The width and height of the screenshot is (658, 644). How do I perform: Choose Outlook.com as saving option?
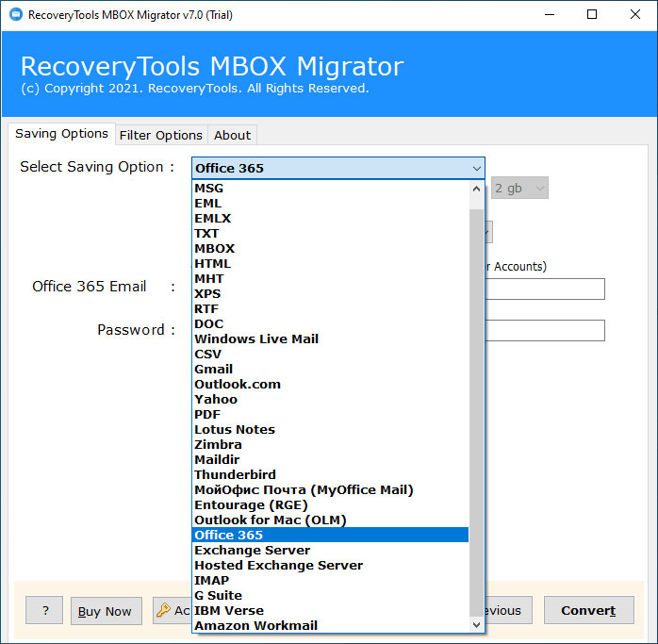[x=330, y=384]
